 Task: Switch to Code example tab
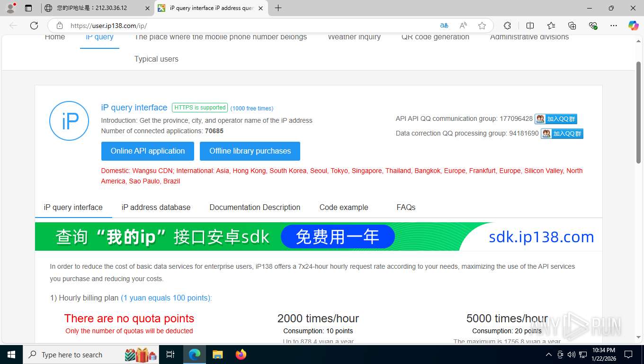click(x=344, y=208)
